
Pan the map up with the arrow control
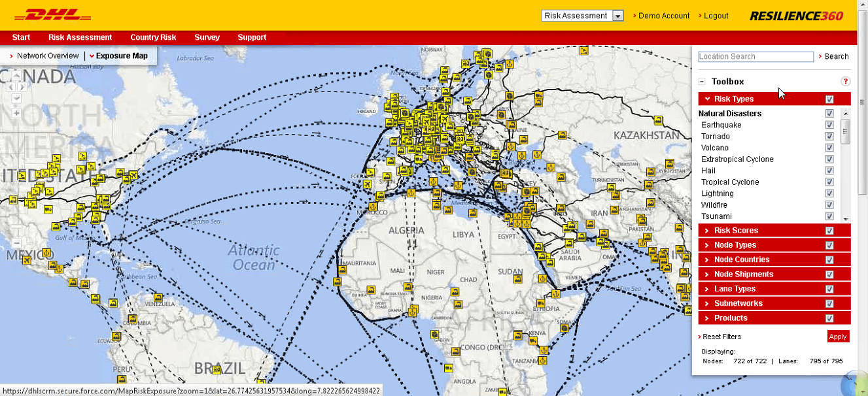click(x=16, y=75)
